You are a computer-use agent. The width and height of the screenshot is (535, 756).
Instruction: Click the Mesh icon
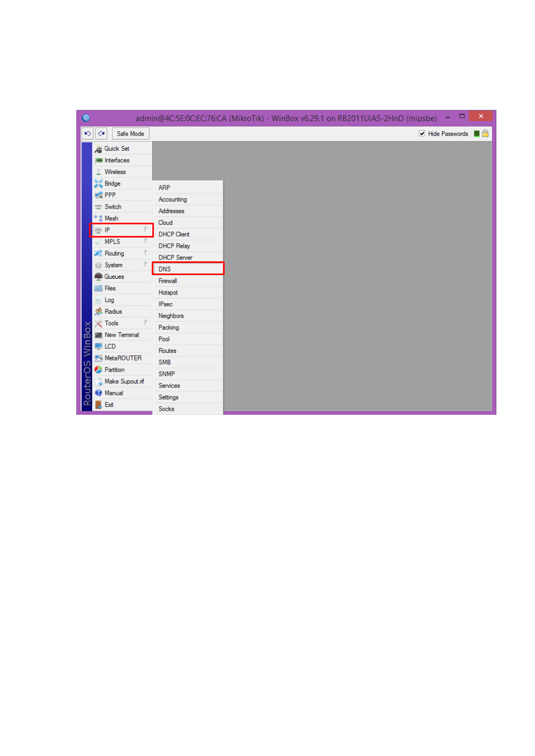click(x=98, y=219)
